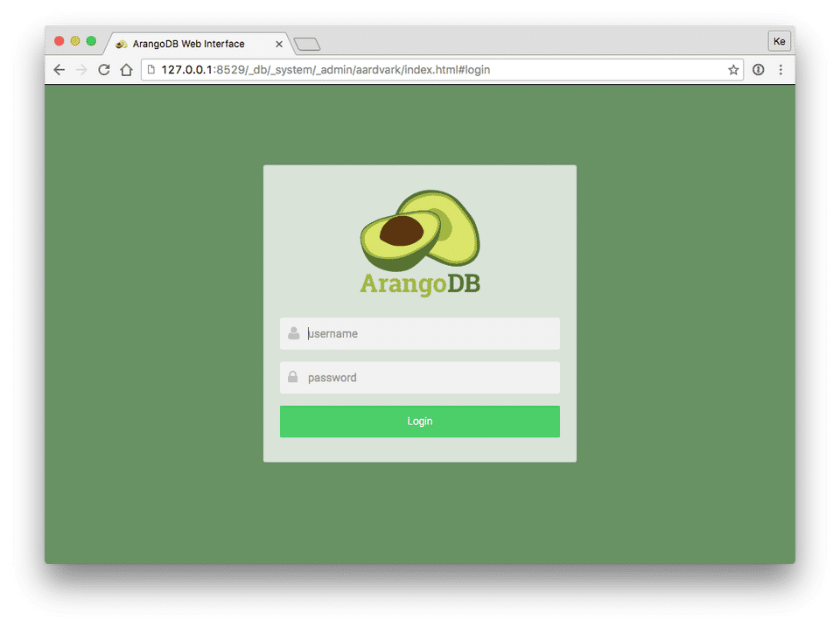Reload the page with refresh icon
The width and height of the screenshot is (840, 628).
coord(104,70)
